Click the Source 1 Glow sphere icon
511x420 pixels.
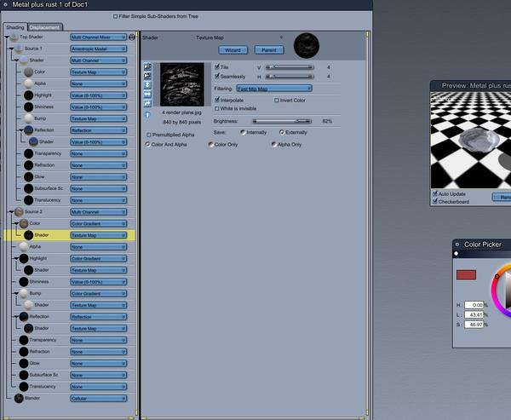pos(29,176)
